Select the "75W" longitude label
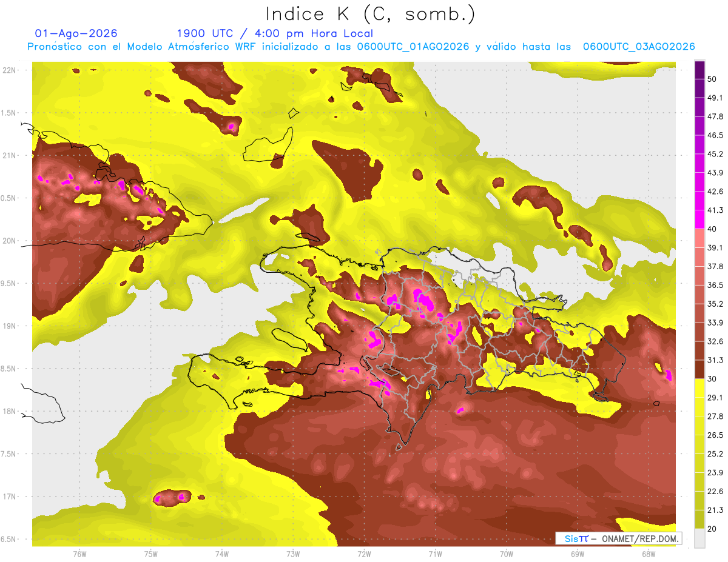The width and height of the screenshot is (728, 562). [x=150, y=554]
